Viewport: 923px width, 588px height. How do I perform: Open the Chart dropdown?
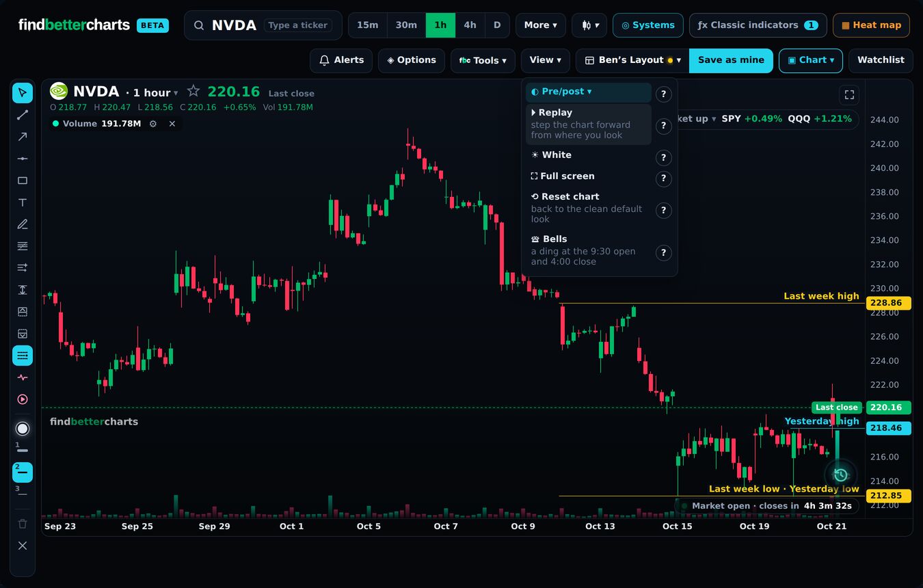coord(811,60)
